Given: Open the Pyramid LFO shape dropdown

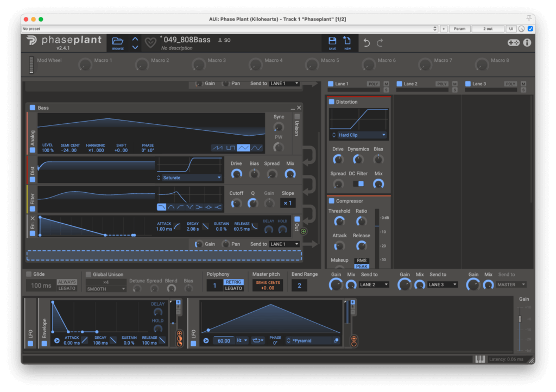Looking at the screenshot, I should [x=312, y=340].
